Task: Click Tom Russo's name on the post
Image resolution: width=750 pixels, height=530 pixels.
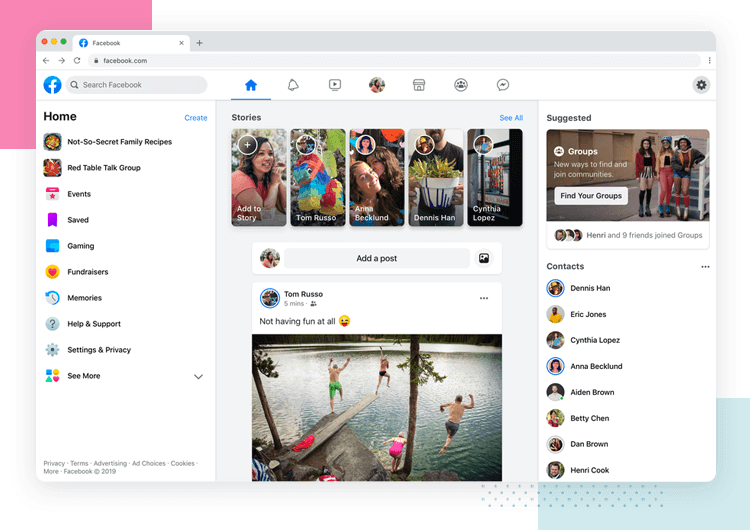Action: (303, 294)
